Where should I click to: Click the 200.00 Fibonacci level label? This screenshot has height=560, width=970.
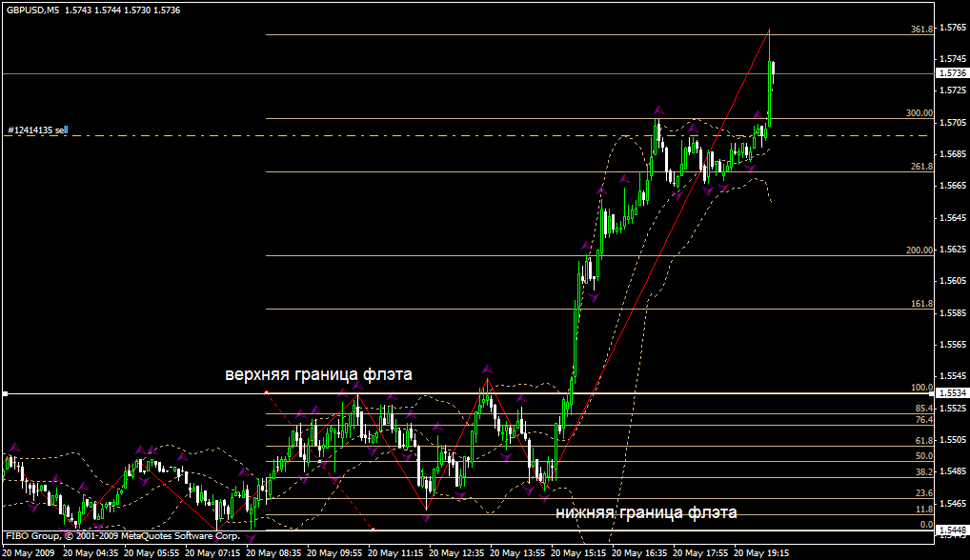click(x=919, y=250)
